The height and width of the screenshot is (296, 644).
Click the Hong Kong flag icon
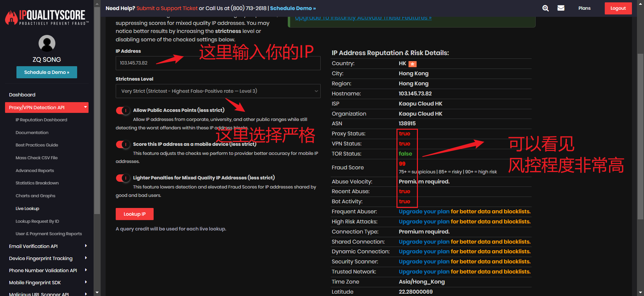(413, 64)
